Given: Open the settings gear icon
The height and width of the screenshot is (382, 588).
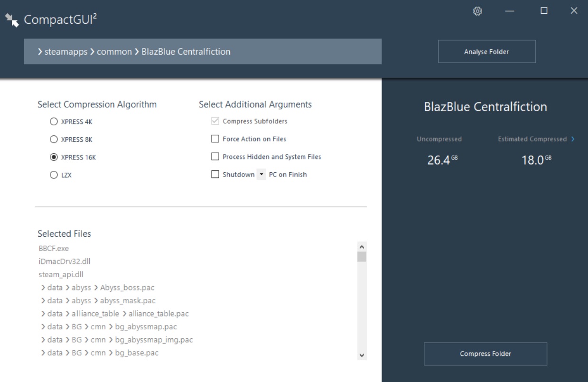Looking at the screenshot, I should point(478,11).
